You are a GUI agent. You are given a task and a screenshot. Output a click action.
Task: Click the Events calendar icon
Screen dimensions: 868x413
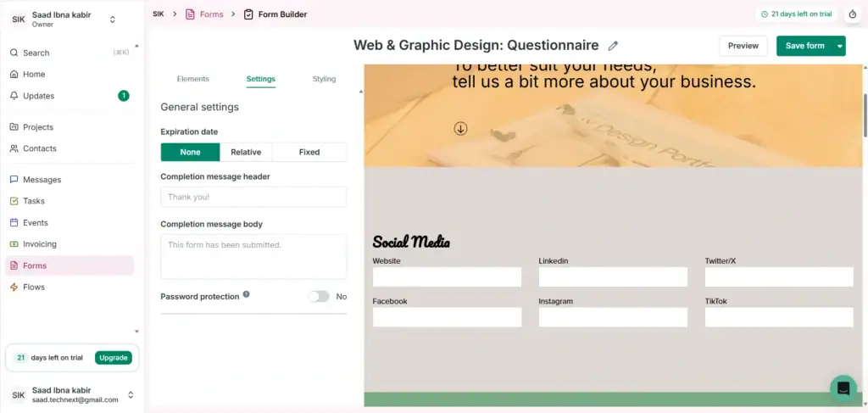[x=14, y=222]
